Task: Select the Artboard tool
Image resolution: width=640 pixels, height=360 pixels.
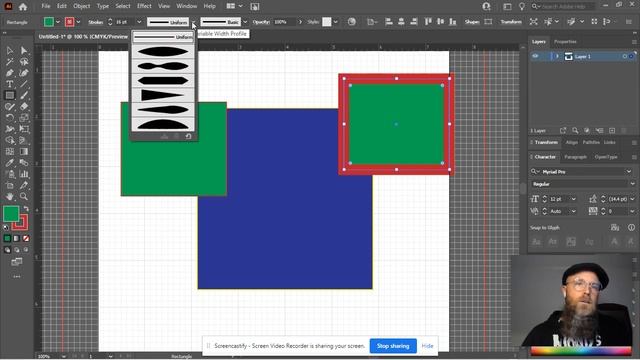Action: point(10,185)
